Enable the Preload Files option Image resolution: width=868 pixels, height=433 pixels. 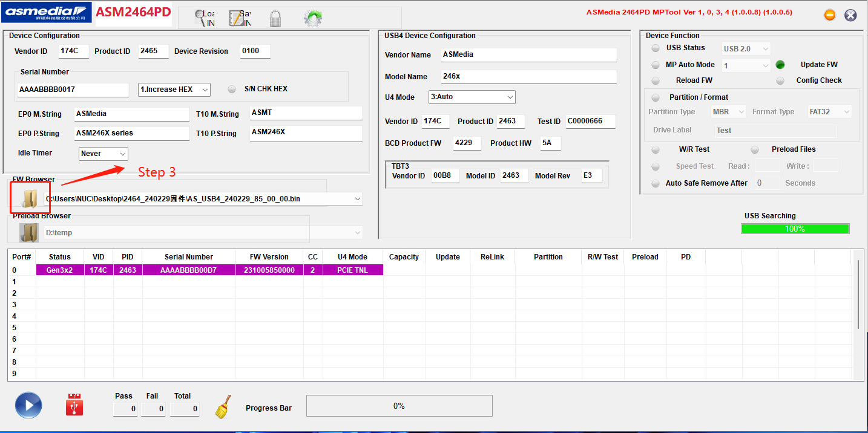click(755, 149)
